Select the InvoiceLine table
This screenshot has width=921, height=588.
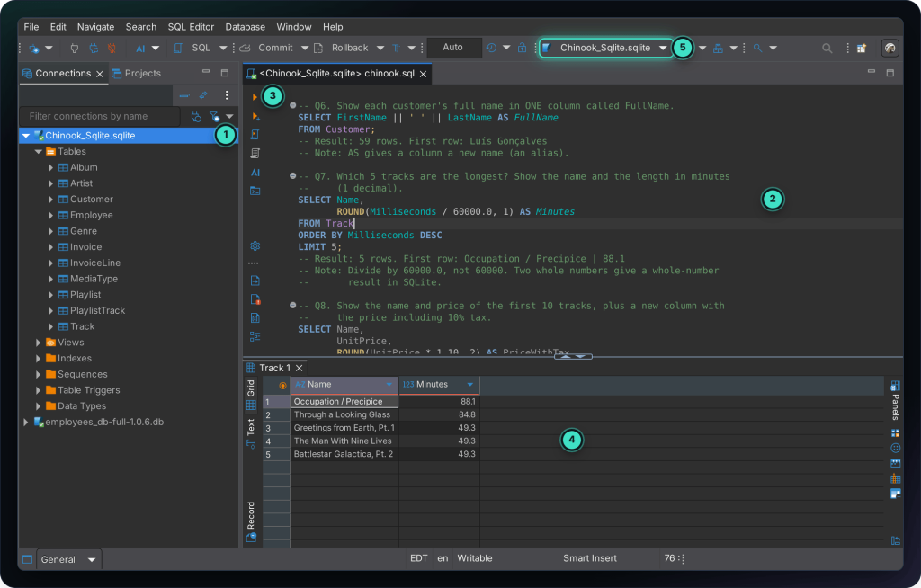pos(94,263)
